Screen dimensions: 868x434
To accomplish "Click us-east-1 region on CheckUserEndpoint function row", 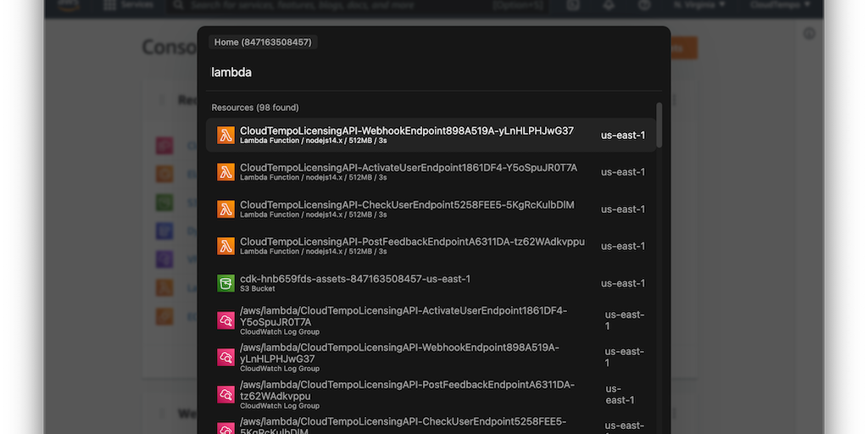I will tap(623, 209).
